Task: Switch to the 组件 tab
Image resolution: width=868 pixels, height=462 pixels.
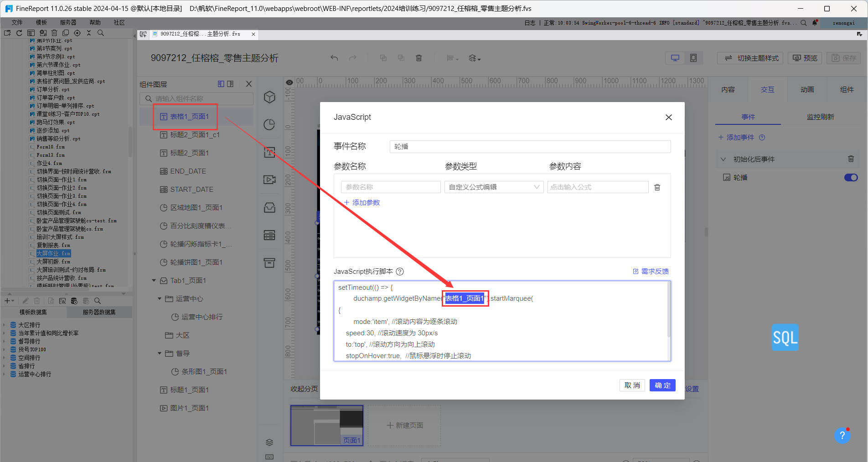Action: [x=847, y=90]
